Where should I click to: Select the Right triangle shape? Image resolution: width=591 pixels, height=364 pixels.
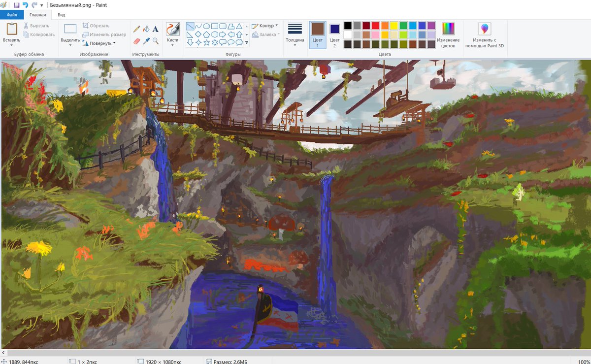pos(190,34)
